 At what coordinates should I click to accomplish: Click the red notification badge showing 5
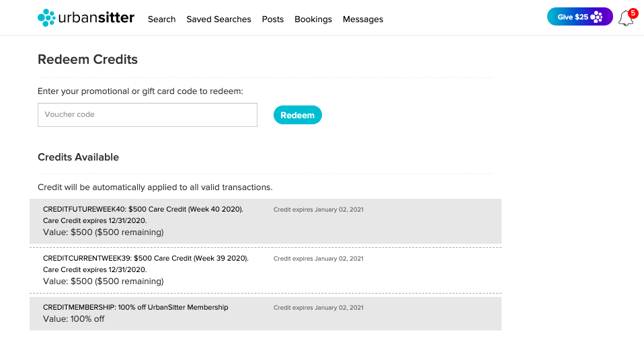[x=633, y=13]
